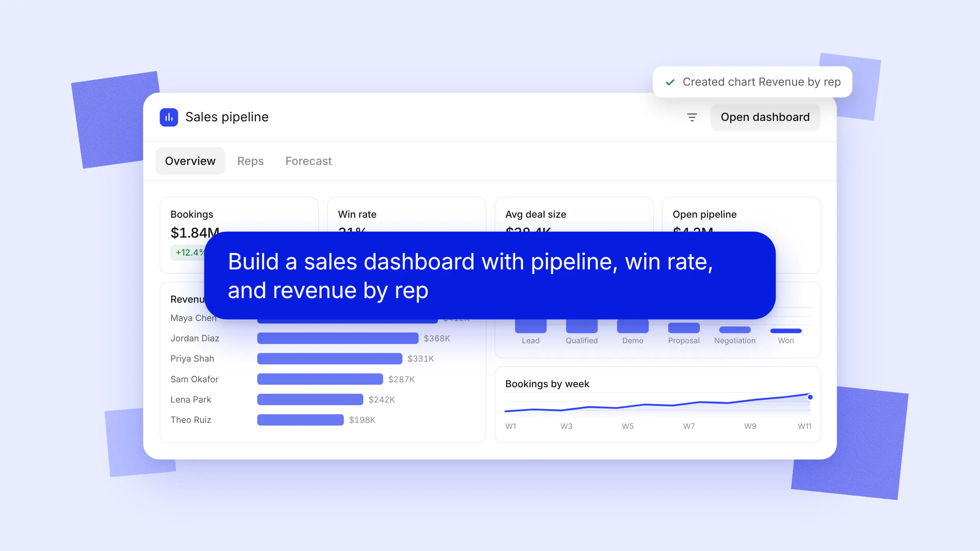Click the Qualified stage bar

pos(581,326)
